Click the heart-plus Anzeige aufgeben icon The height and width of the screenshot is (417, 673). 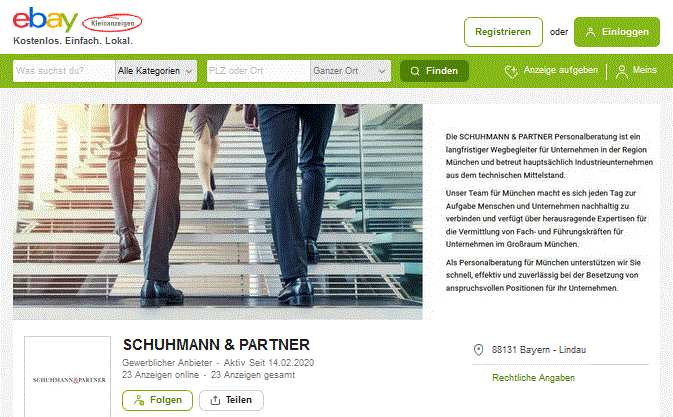pyautogui.click(x=511, y=71)
